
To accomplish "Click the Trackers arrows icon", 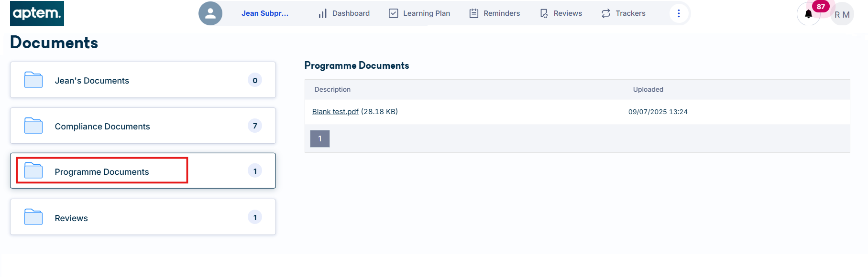I will pyautogui.click(x=606, y=13).
